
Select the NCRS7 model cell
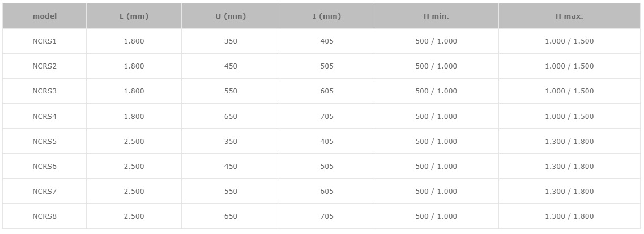point(44,192)
